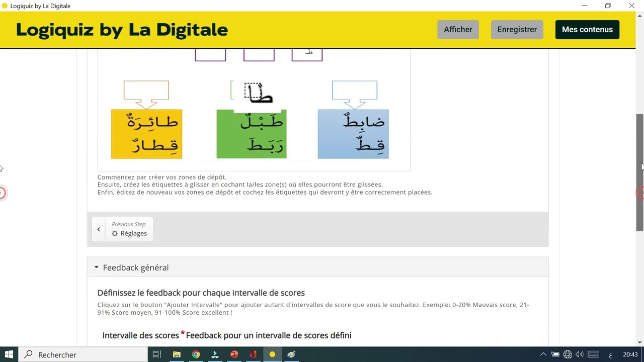The image size is (644, 362).
Task: Go to previous step Réglages
Action: pyautogui.click(x=122, y=229)
